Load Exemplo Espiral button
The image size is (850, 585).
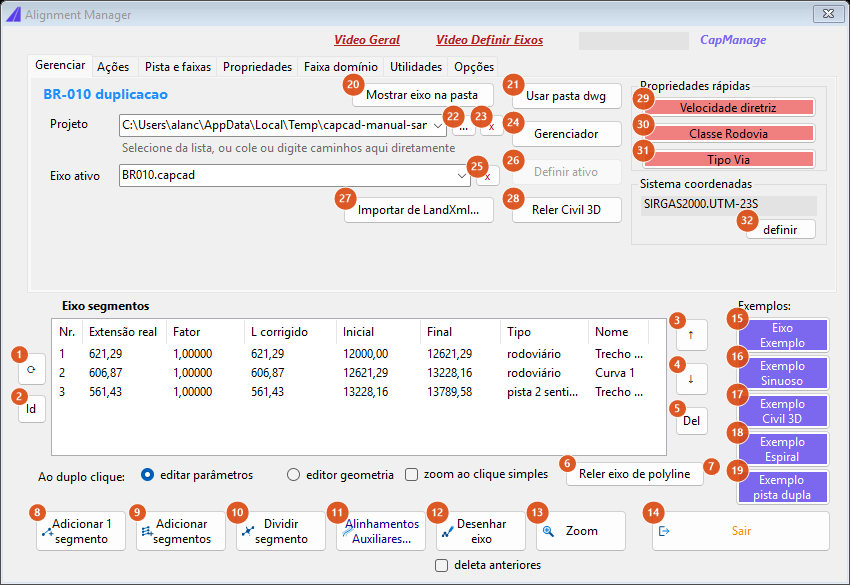(x=782, y=449)
